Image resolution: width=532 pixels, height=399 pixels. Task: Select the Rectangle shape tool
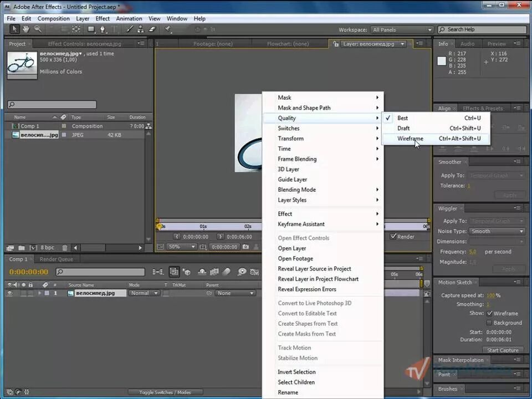tap(91, 29)
